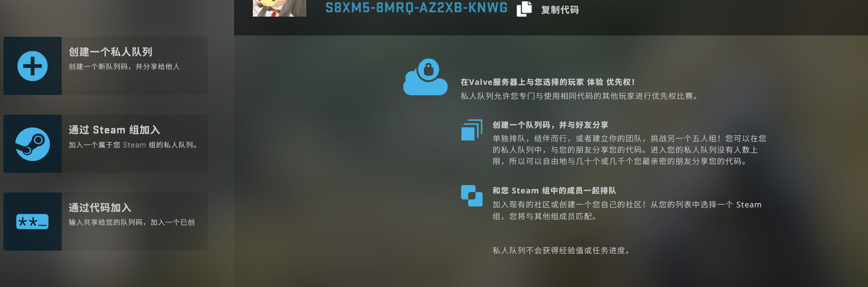This screenshot has height=287, width=868.
Task: Click the blue plus icon for creating a queue
Action: click(32, 66)
